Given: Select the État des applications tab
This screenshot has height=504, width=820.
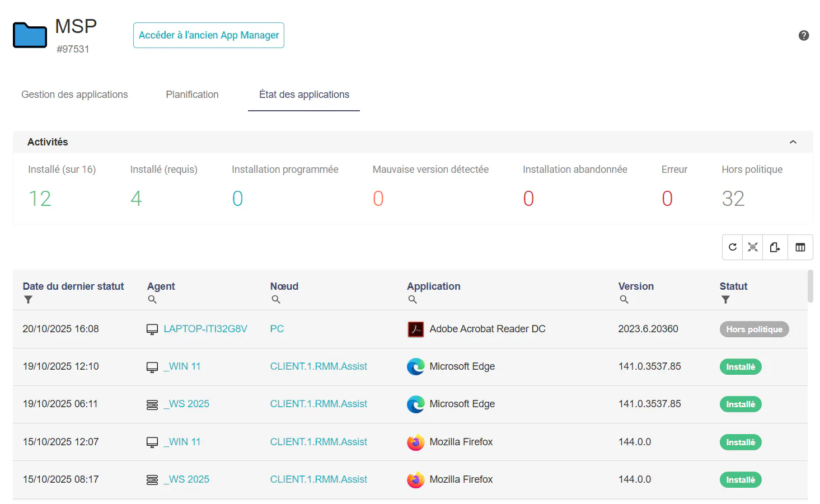Looking at the screenshot, I should pyautogui.click(x=304, y=95).
